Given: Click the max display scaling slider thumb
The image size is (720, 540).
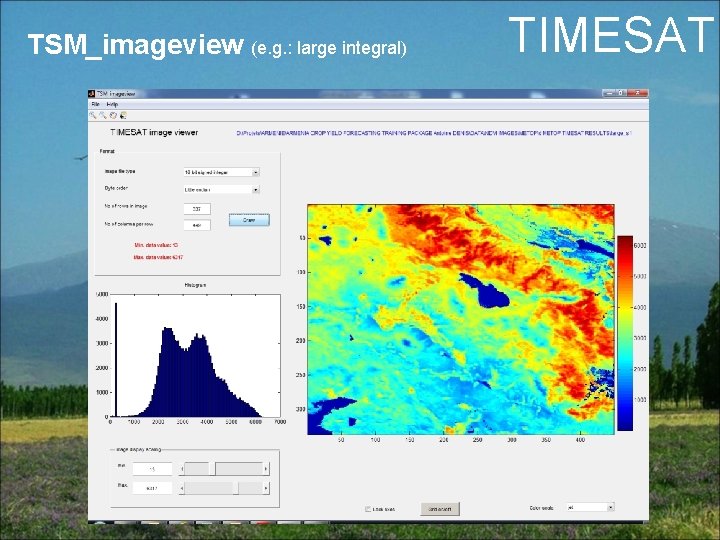Looking at the screenshot, I should click(x=236, y=488).
